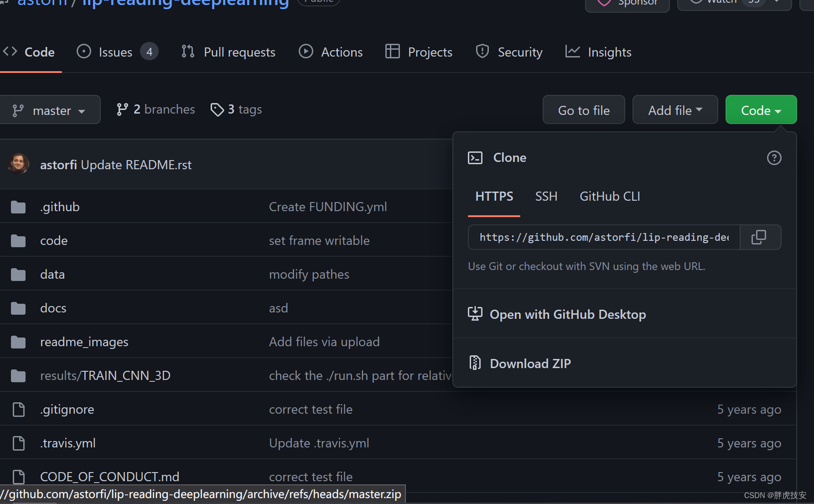Open the asd commit message
Viewport: 814px width, 504px height.
tap(279, 308)
